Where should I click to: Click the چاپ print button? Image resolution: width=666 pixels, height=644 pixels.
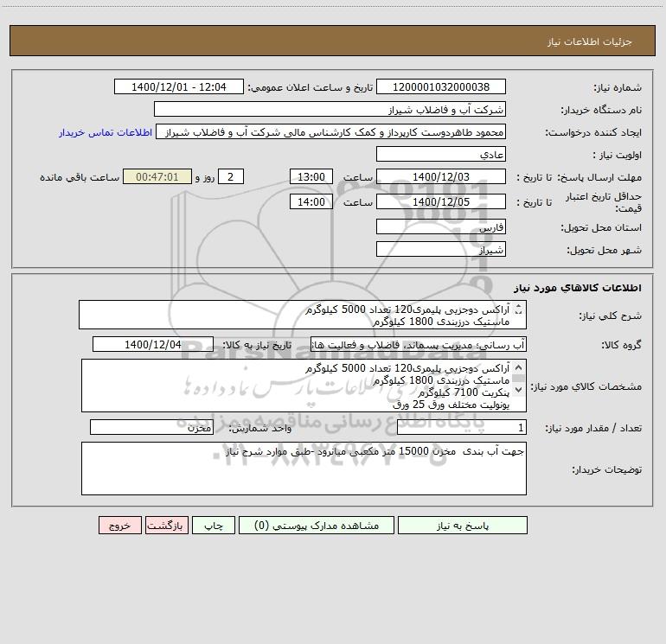[x=214, y=526]
